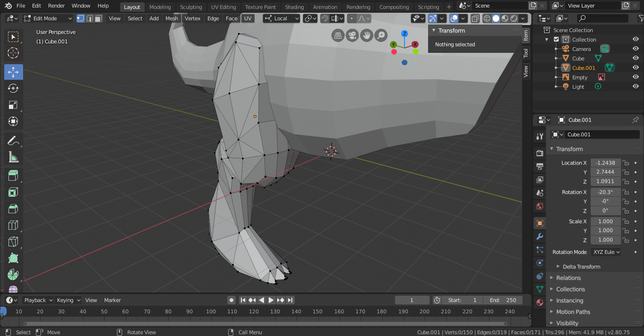Select the Rotate tool
Screen dimensions: 644x336
click(13, 88)
